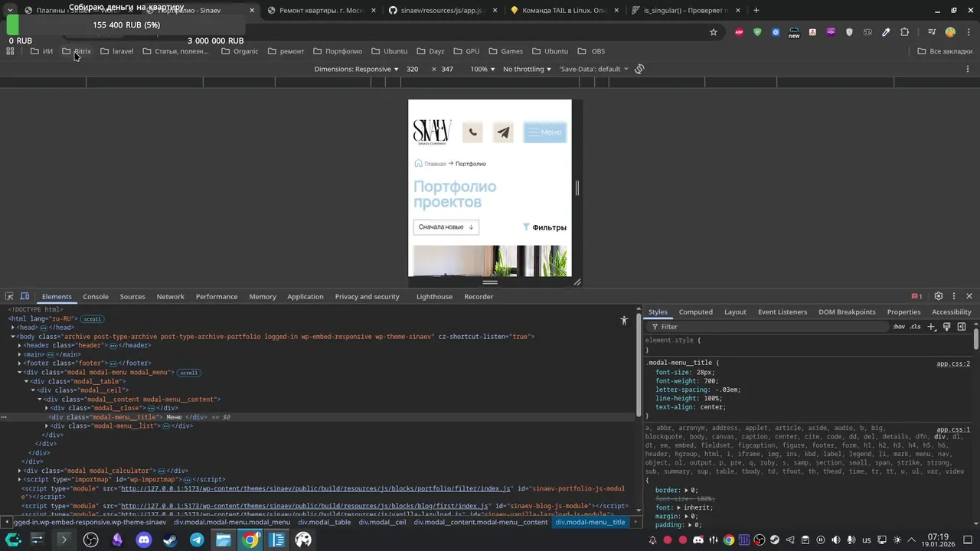Open Telegram from the taskbar
Screen dimensions: 980x551
coord(197,540)
